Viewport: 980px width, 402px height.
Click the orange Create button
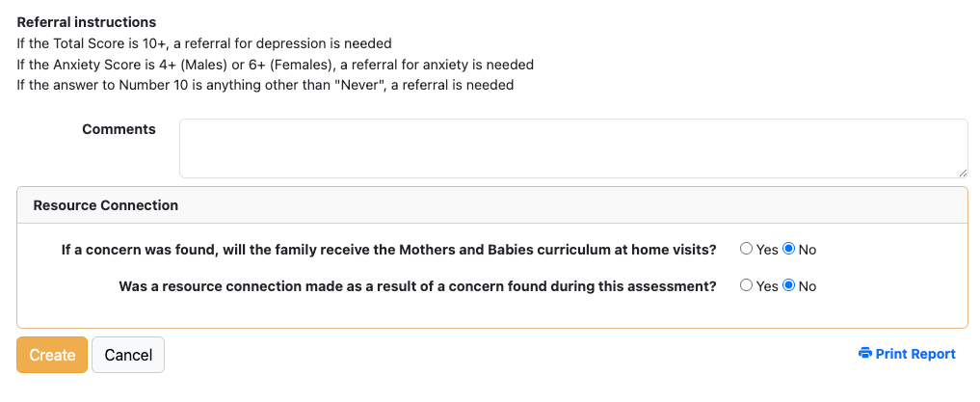tap(52, 355)
